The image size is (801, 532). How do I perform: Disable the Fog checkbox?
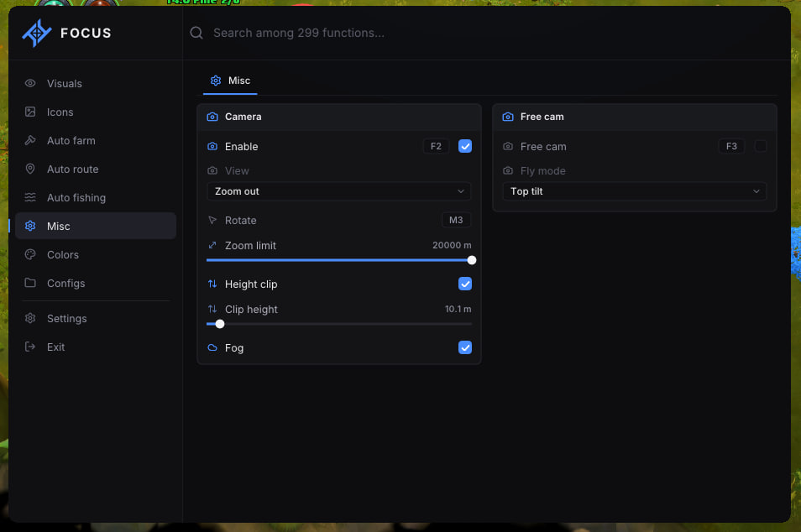(x=465, y=347)
